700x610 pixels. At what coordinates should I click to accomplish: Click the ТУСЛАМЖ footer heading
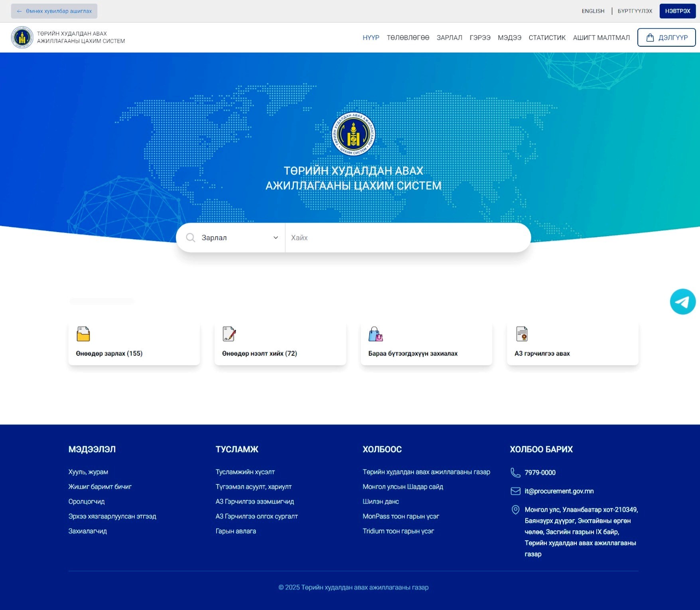[237, 449]
